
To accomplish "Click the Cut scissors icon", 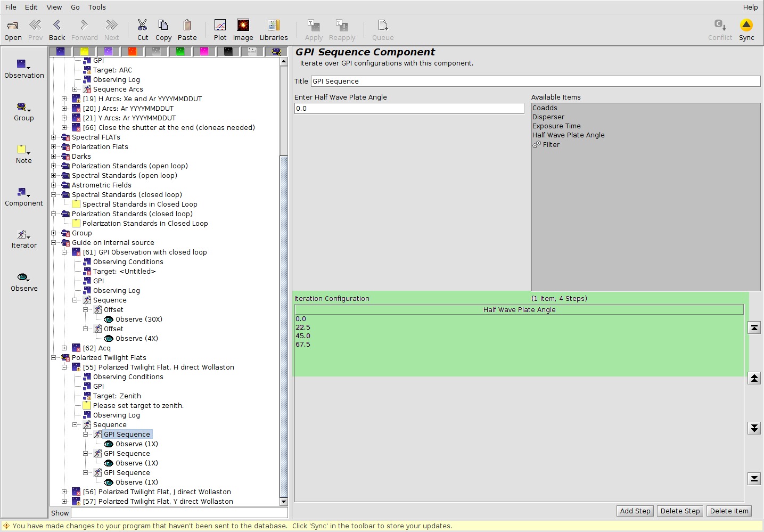I will point(142,25).
